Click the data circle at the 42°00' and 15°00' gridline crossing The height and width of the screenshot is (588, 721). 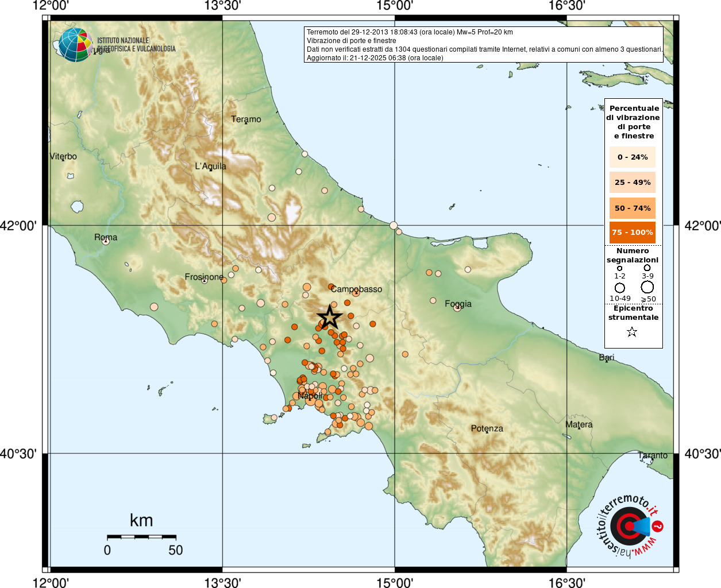[394, 225]
